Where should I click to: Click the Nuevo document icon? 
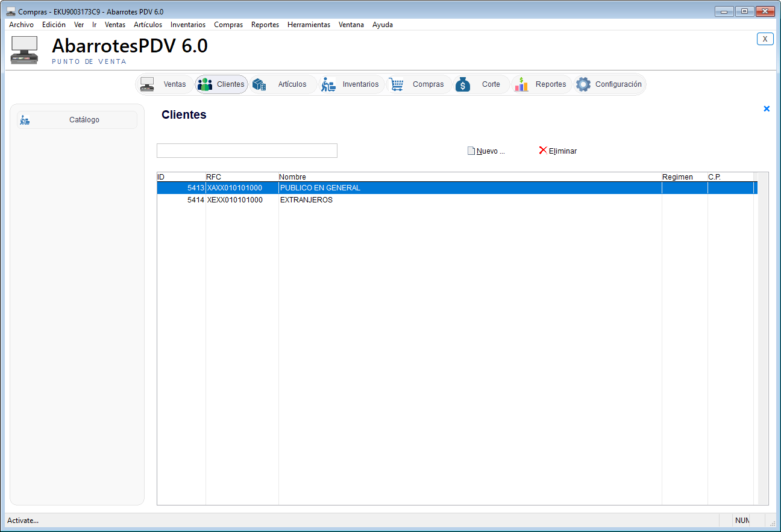(x=471, y=151)
